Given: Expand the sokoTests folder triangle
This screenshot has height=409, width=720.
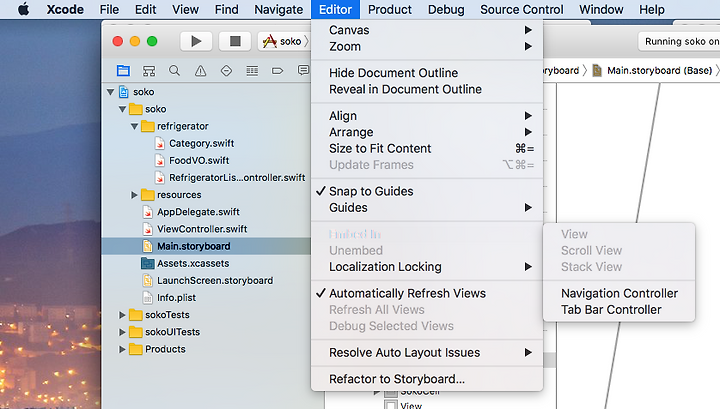Looking at the screenshot, I should [x=122, y=315].
